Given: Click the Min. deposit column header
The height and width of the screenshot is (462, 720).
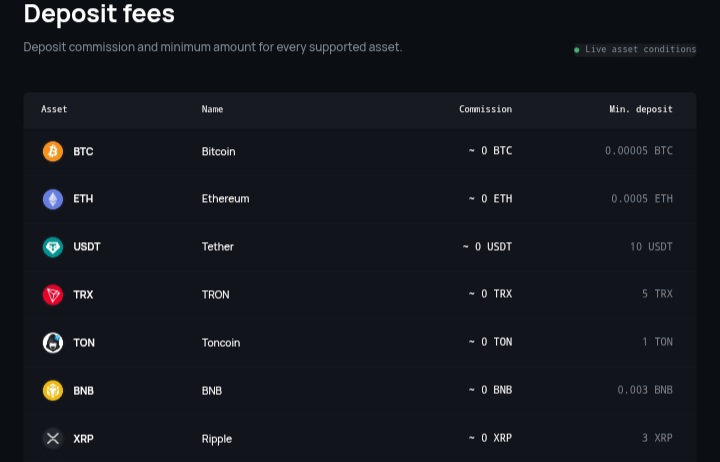Looking at the screenshot, I should [641, 109].
